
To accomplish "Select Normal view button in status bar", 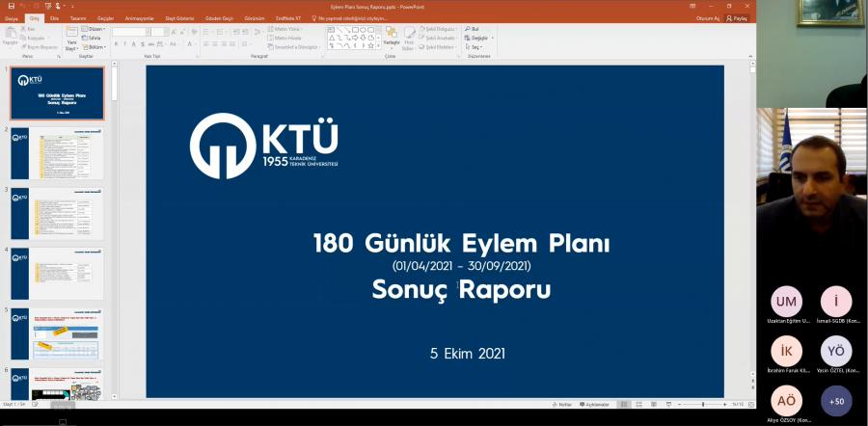I will tap(625, 404).
